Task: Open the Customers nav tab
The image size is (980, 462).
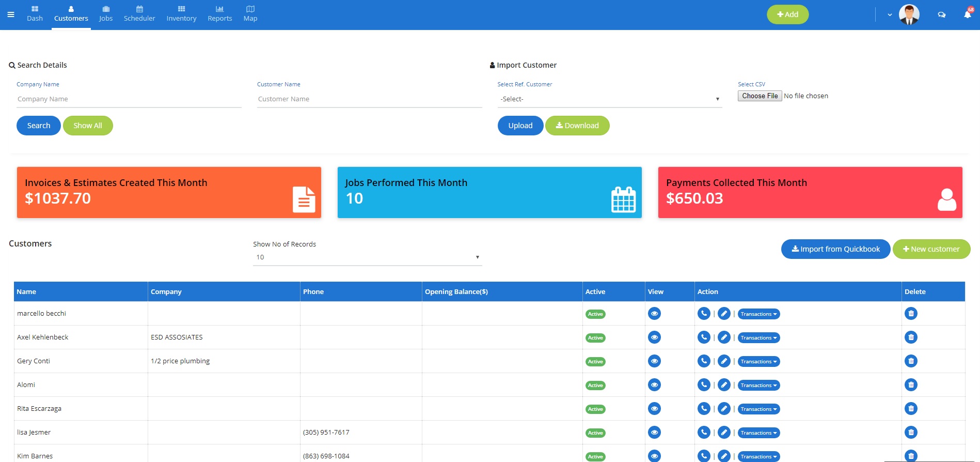Action: coord(71,14)
